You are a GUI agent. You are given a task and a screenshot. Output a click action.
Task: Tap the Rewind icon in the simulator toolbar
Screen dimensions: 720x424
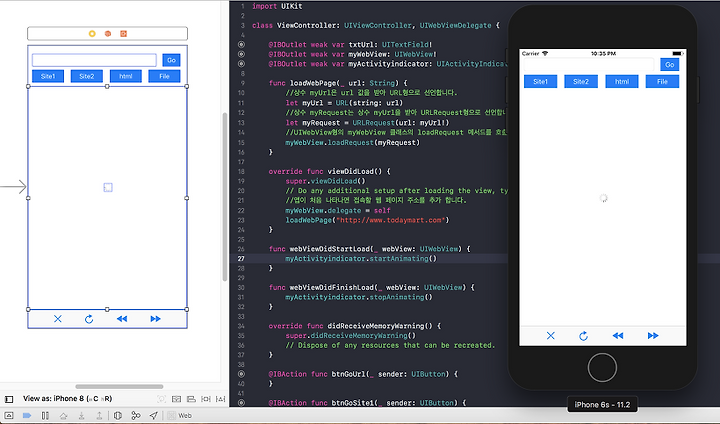click(618, 336)
